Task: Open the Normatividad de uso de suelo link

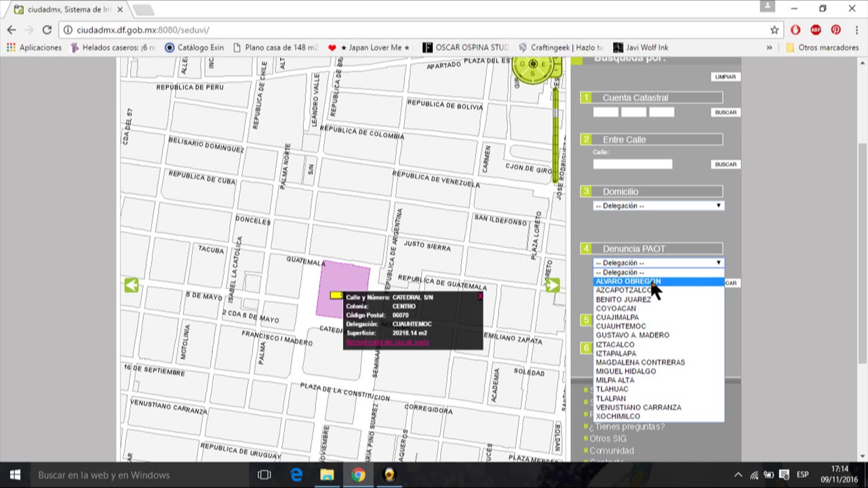Action: [387, 342]
